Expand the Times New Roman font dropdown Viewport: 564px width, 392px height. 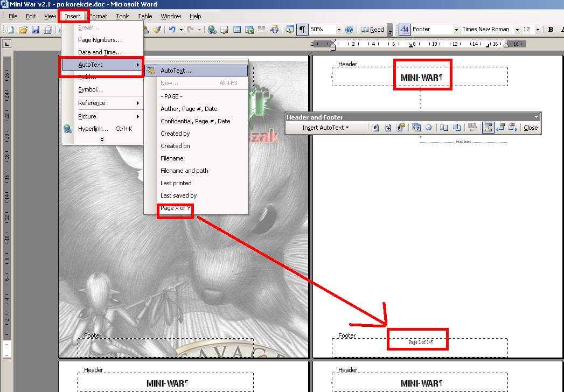tap(517, 30)
